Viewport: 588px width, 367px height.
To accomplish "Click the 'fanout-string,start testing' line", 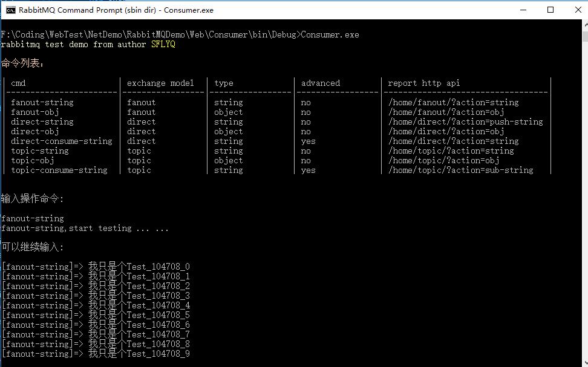I will pos(85,228).
